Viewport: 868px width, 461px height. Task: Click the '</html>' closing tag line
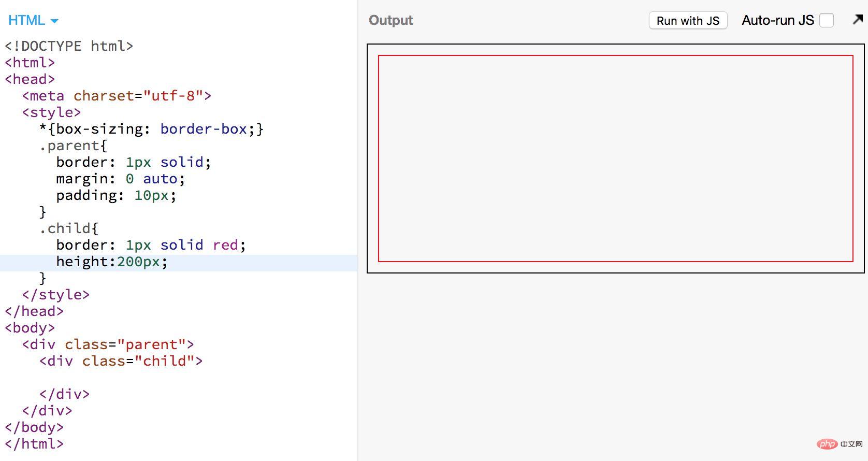(34, 444)
